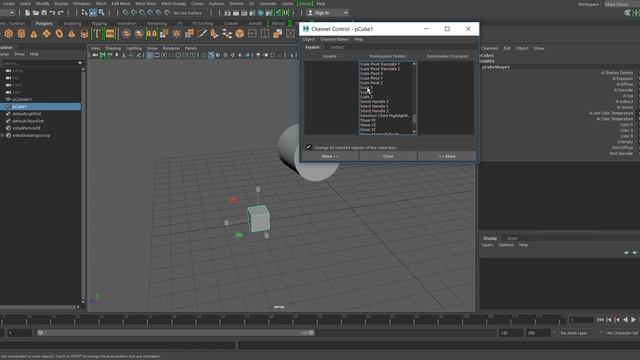The image size is (640, 360).
Task: Click the scroll down arrow in Nonkeyable Hidden list
Action: point(414,132)
